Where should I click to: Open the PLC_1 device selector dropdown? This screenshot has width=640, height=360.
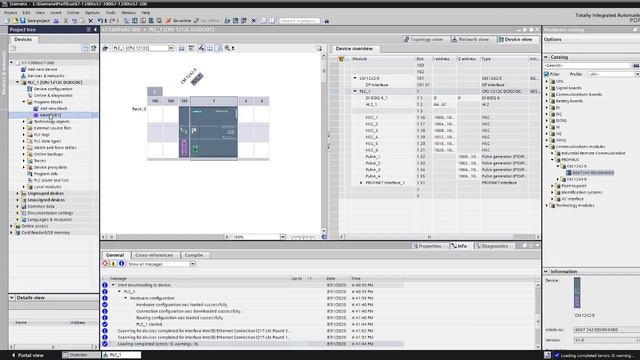tap(171, 48)
